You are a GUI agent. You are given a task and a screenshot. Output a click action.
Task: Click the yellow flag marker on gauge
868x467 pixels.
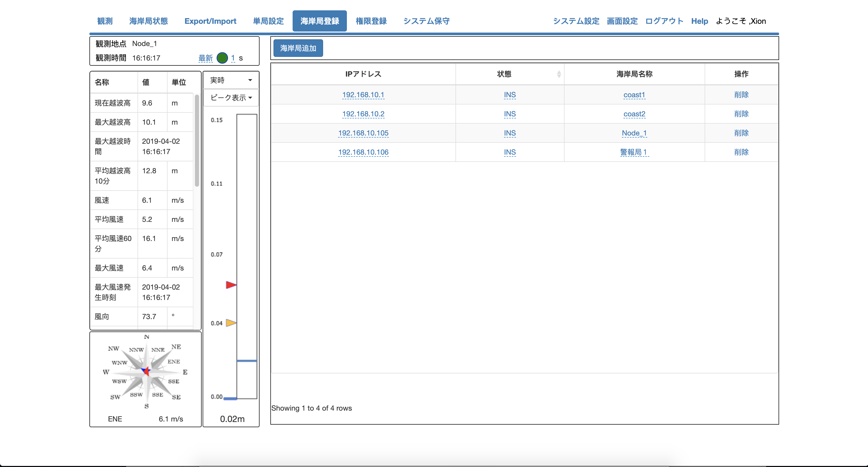[231, 323]
